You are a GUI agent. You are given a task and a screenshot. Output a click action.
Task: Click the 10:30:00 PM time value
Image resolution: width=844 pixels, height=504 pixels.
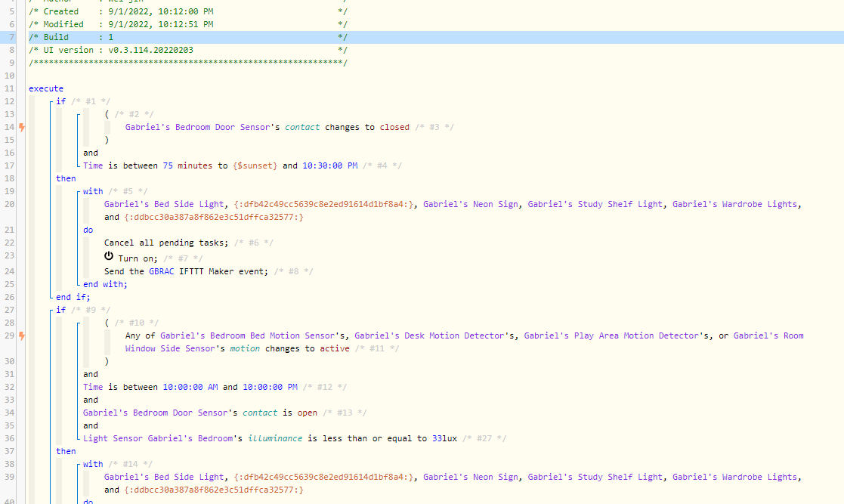(329, 165)
